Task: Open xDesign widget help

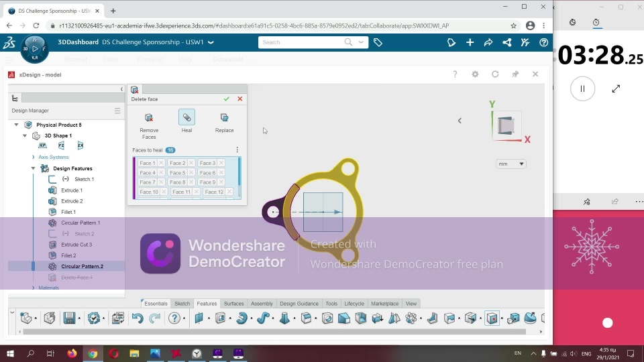Action: coord(455,74)
